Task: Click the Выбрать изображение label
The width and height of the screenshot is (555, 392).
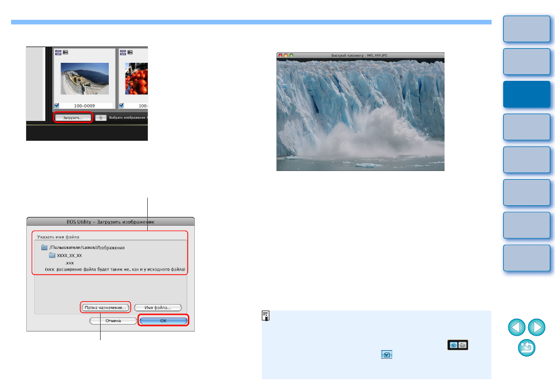Action: coord(127,117)
